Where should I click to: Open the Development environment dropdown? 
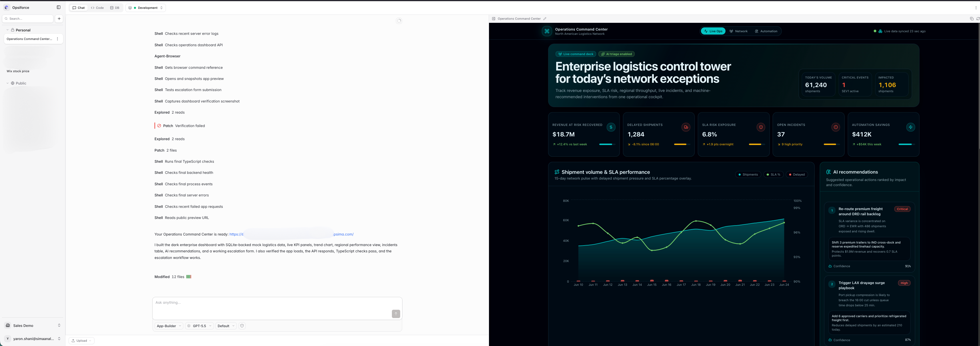(x=146, y=8)
